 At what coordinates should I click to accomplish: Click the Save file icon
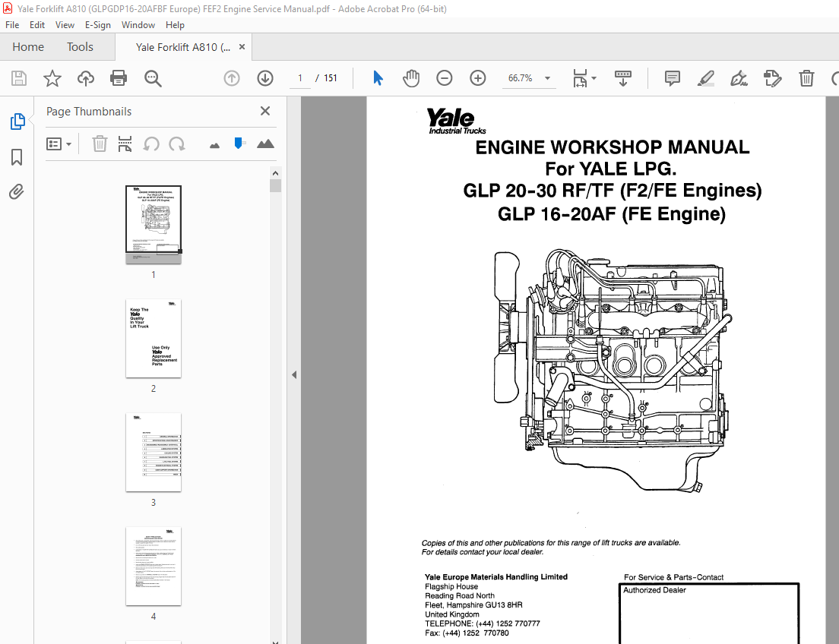click(19, 79)
